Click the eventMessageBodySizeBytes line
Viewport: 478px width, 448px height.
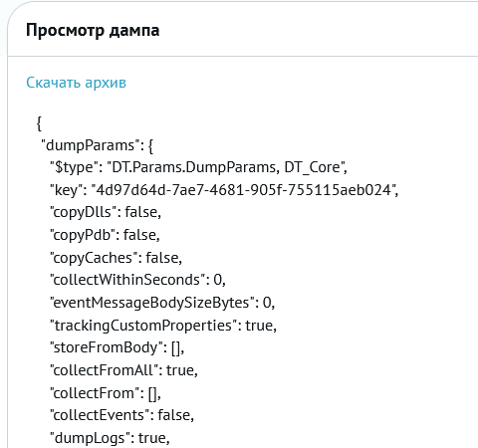162,303
